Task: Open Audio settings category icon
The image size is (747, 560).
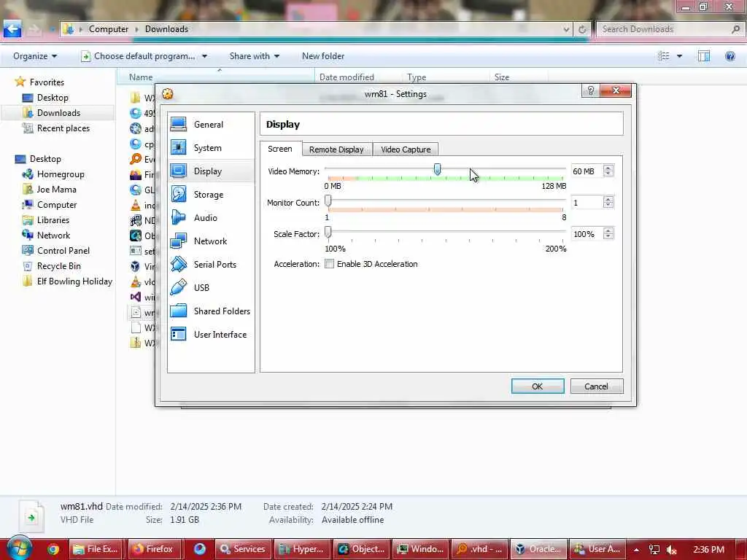Action: coord(179,217)
